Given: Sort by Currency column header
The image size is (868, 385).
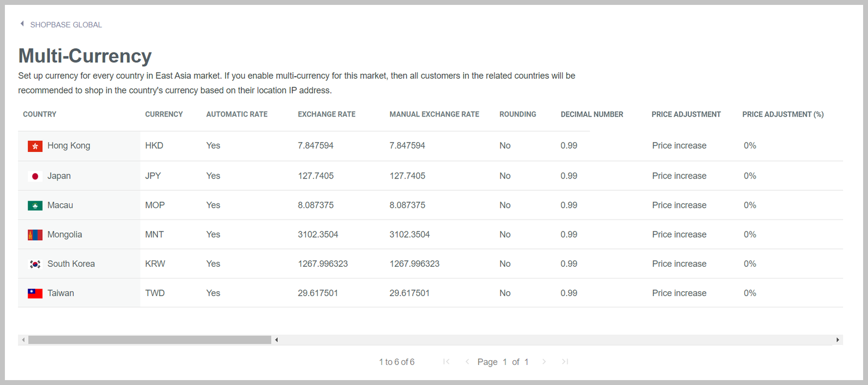Looking at the screenshot, I should point(164,114).
